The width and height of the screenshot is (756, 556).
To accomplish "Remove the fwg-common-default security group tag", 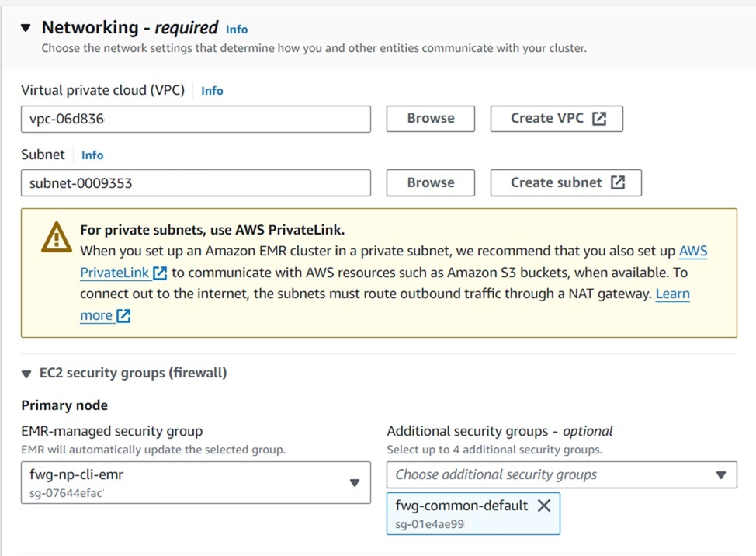I will (544, 506).
